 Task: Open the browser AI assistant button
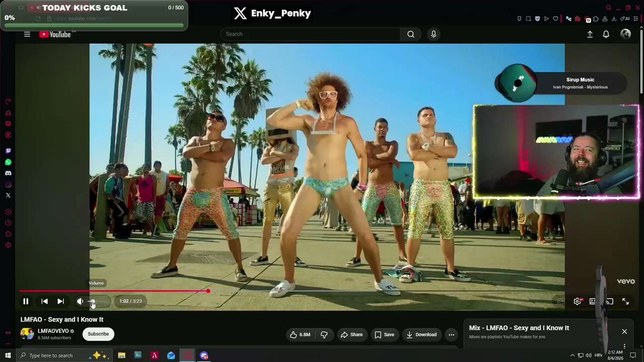click(x=625, y=19)
